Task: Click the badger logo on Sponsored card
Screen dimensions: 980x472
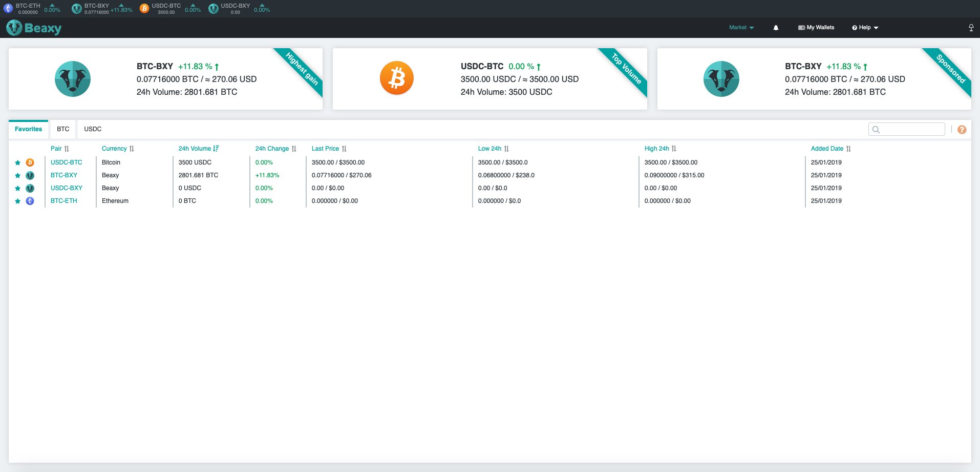Action: tap(721, 79)
